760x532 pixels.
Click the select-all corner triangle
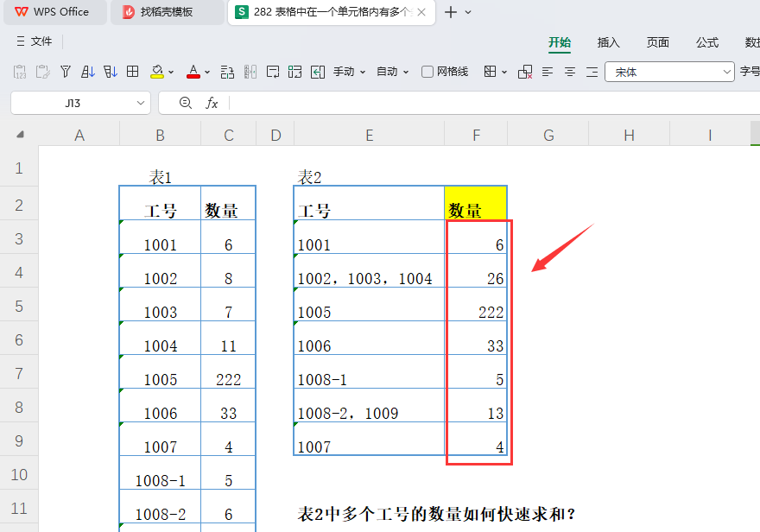tap(20, 135)
